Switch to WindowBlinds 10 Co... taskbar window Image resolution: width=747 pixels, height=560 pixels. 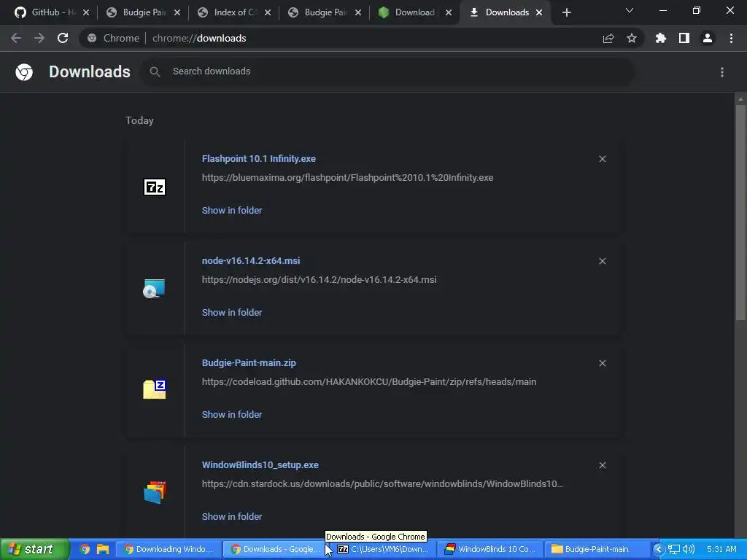pyautogui.click(x=491, y=549)
